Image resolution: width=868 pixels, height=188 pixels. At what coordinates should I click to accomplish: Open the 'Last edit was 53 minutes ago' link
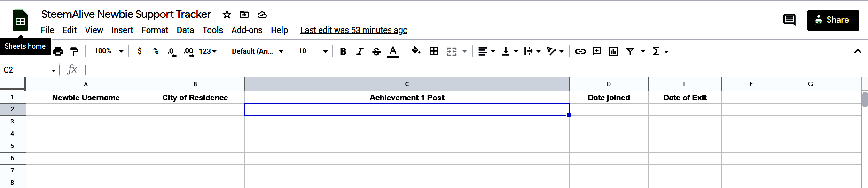354,30
